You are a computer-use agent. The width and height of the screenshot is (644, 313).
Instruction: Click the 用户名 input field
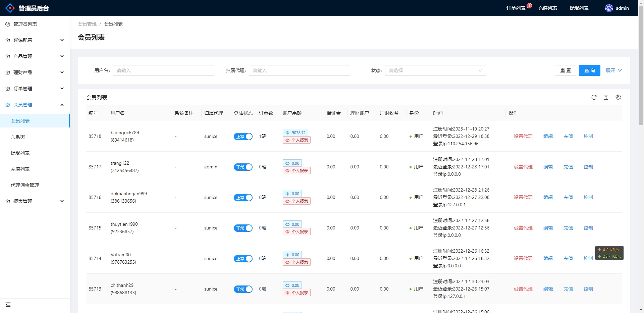click(163, 70)
